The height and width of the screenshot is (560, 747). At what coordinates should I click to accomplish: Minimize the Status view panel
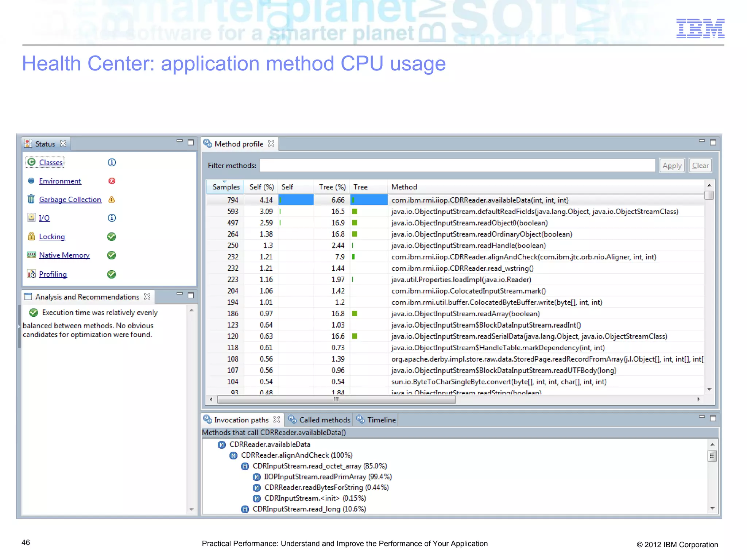coord(179,141)
